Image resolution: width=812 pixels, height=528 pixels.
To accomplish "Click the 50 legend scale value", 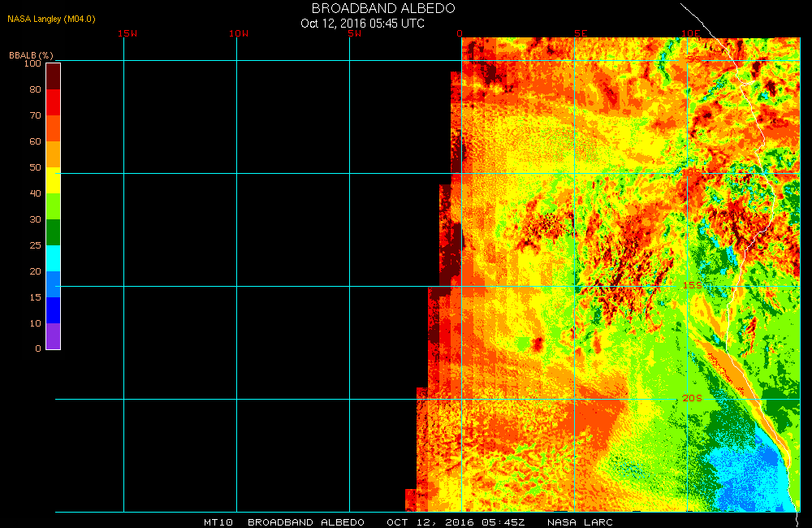I will (35, 167).
